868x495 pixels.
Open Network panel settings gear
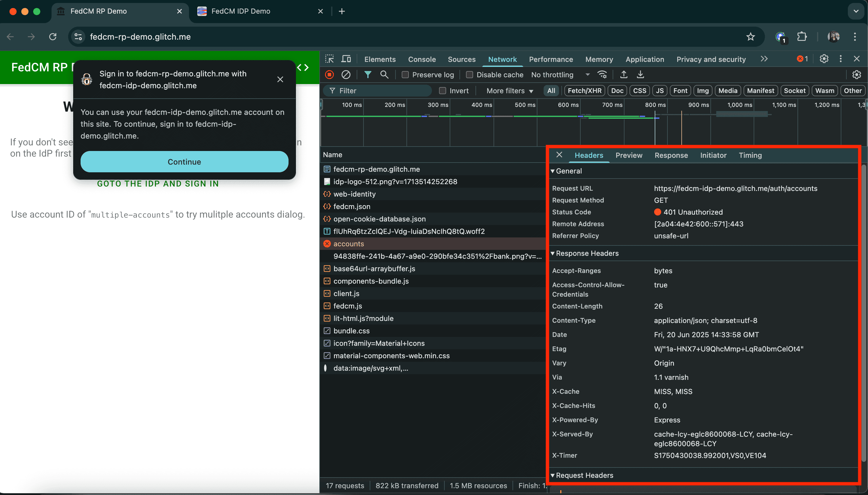pyautogui.click(x=856, y=75)
